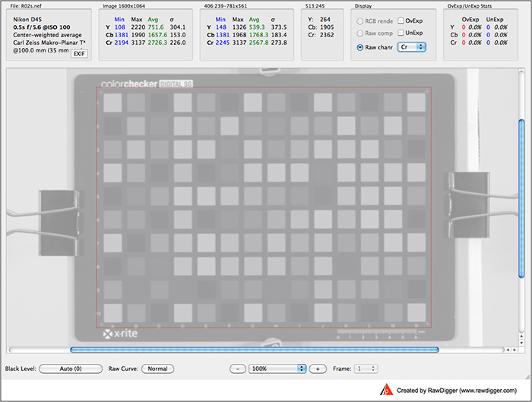Click the zoom out minus button
This screenshot has height=402, width=532.
pos(238,369)
